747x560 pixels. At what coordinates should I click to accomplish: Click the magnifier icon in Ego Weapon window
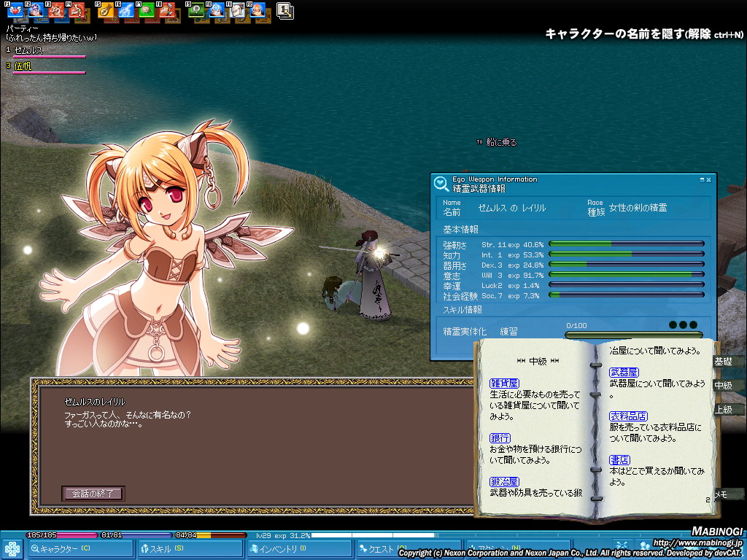(441, 184)
